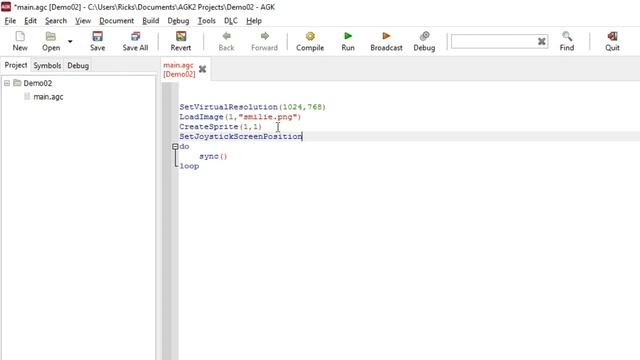Select the Demo02 project folder
The width and height of the screenshot is (640, 360).
[38, 83]
